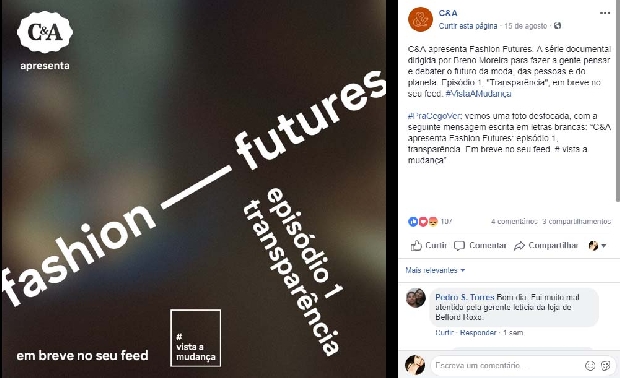Click the Escreva um comentário input field

click(506, 366)
